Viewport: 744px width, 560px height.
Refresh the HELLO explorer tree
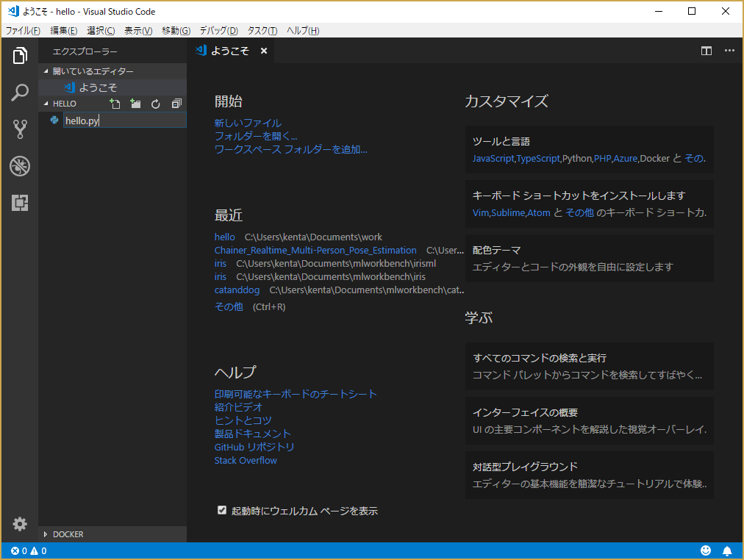tap(156, 104)
